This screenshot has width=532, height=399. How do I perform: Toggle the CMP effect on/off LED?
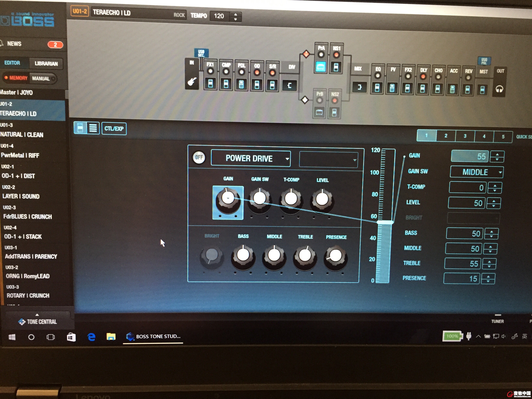point(226,72)
